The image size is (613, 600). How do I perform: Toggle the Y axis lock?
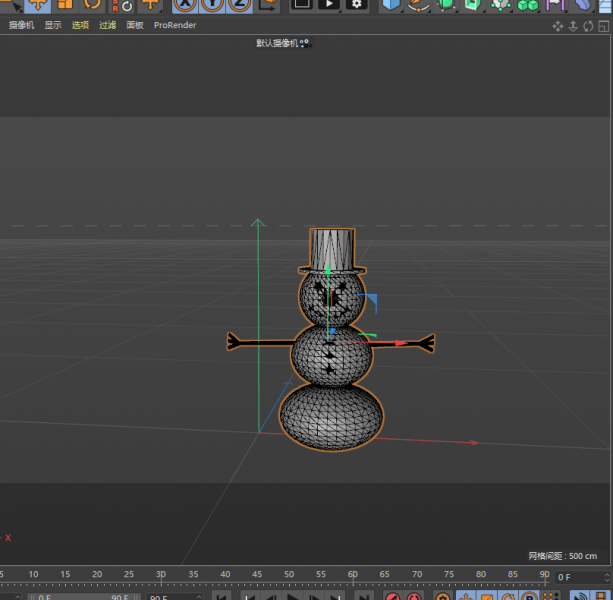[x=212, y=5]
